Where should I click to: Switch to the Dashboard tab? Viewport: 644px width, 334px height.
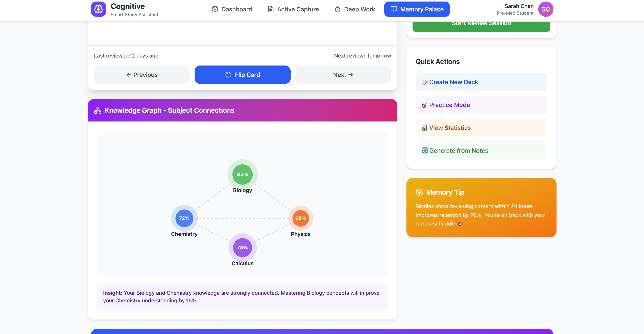pos(232,9)
